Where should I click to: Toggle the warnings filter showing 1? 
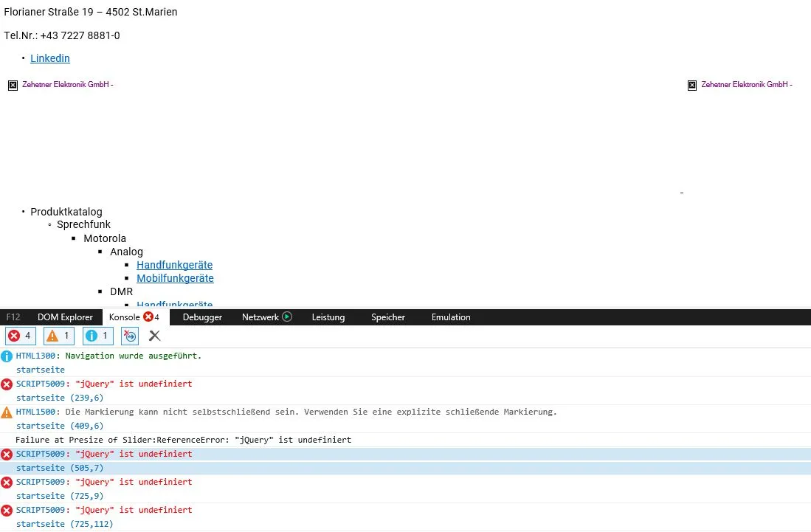[x=59, y=336]
